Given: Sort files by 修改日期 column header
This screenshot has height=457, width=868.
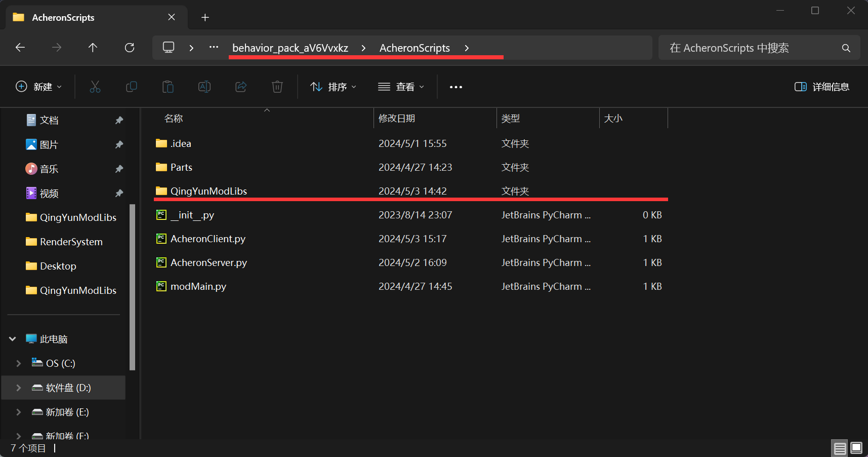Looking at the screenshot, I should 397,118.
